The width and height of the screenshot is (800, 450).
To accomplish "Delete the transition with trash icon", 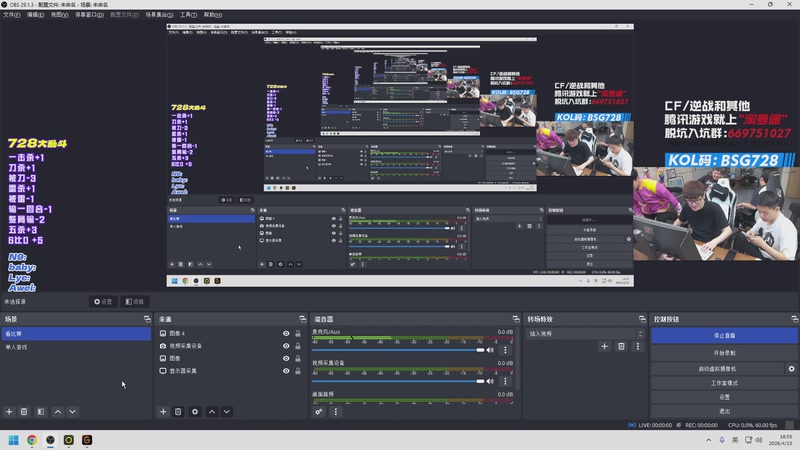I will pyautogui.click(x=621, y=346).
